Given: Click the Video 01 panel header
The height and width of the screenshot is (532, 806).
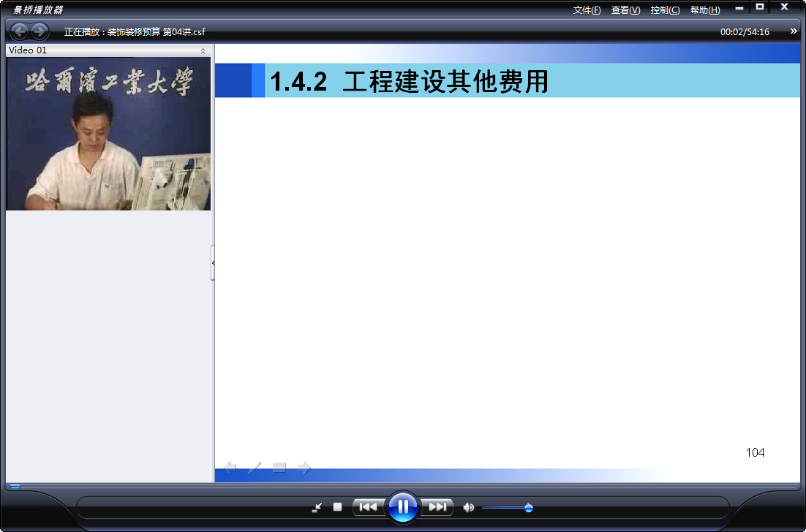Looking at the screenshot, I should 108,50.
